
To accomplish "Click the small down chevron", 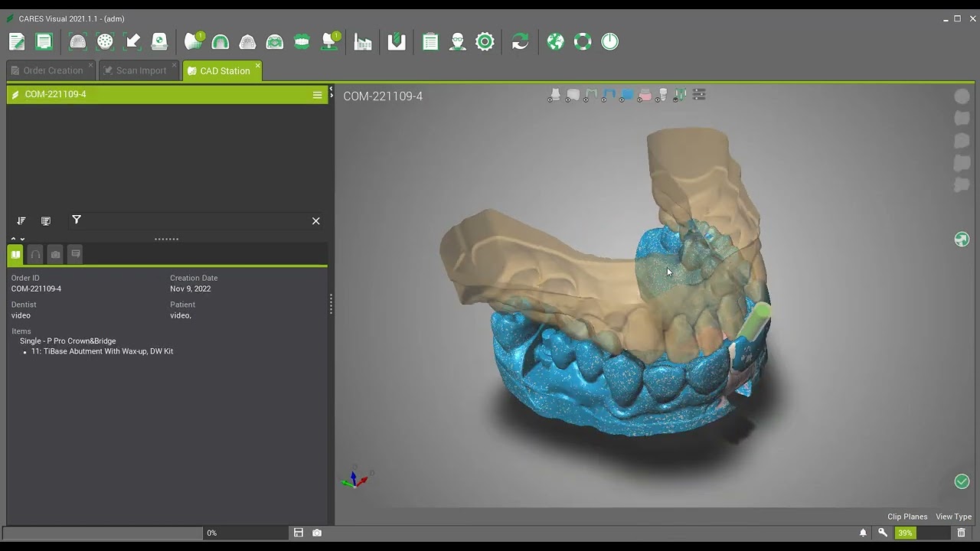I will (x=22, y=239).
